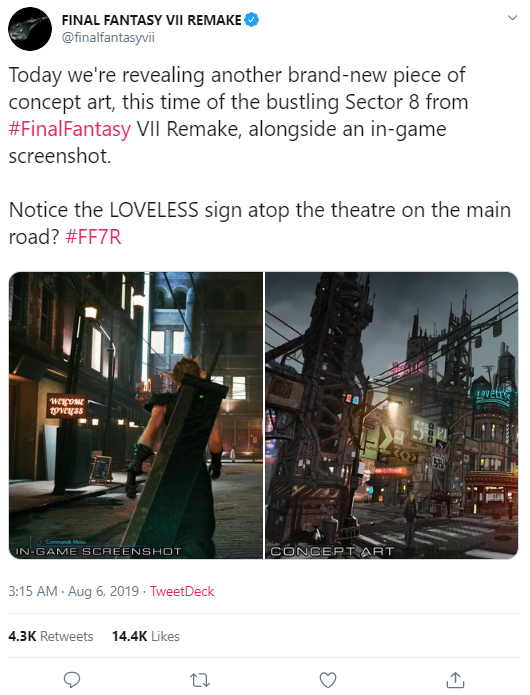This screenshot has height=695, width=530.
Task: Open the #FF7R hashtag link
Action: pos(93,237)
